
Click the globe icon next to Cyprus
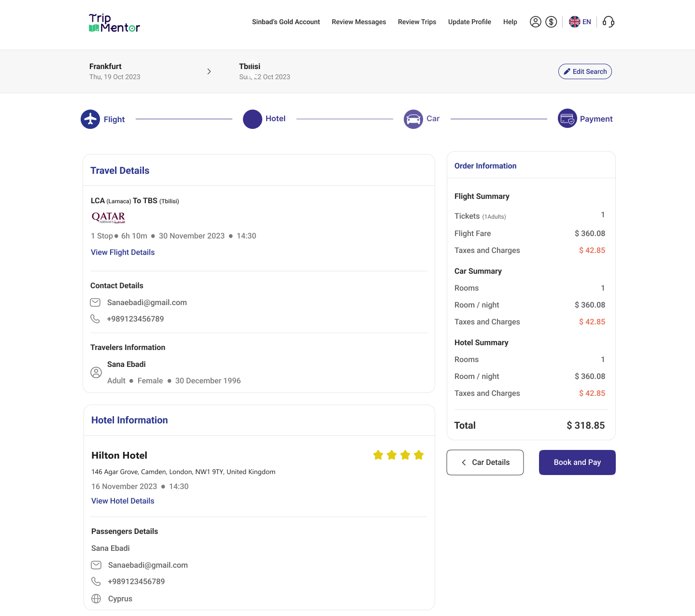pyautogui.click(x=96, y=599)
